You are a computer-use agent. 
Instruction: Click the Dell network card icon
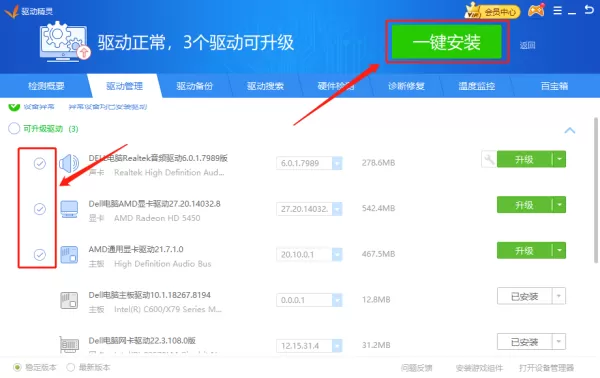69,345
